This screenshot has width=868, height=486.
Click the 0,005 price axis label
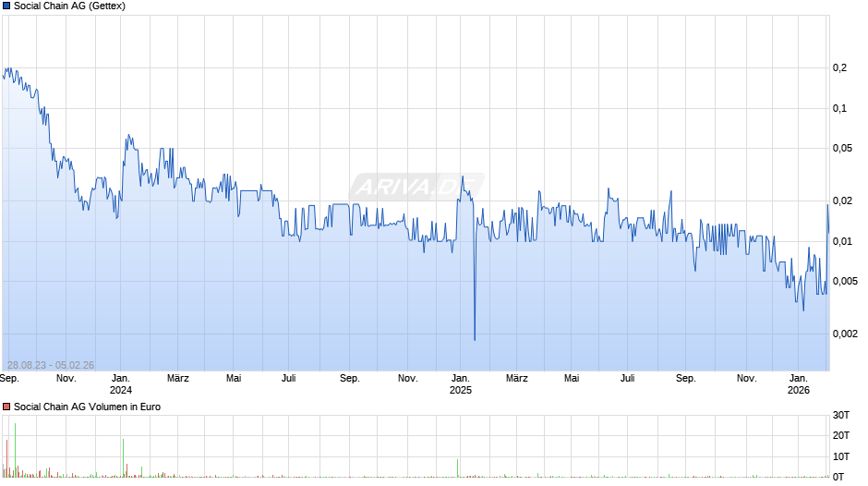tap(845, 281)
